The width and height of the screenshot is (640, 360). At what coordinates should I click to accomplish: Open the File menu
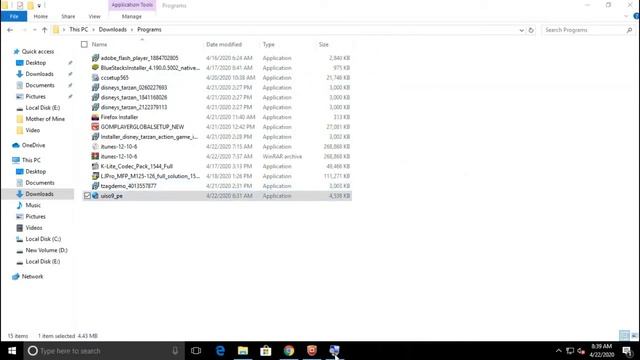tap(14, 16)
